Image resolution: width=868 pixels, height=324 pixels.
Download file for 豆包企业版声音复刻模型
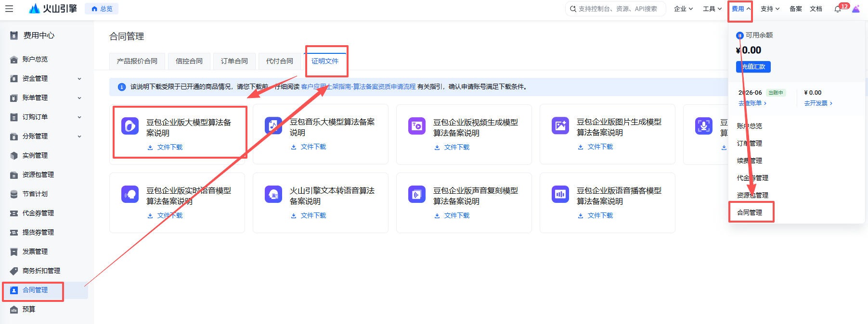[x=452, y=215]
